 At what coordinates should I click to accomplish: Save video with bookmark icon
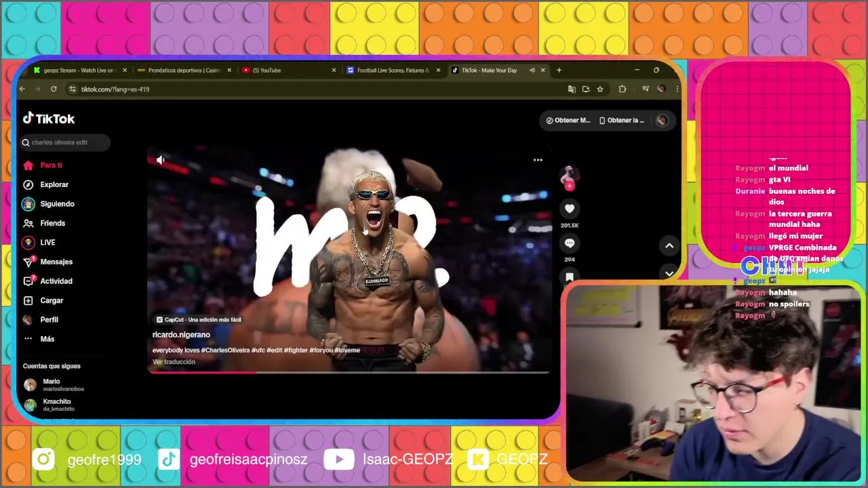pos(570,277)
